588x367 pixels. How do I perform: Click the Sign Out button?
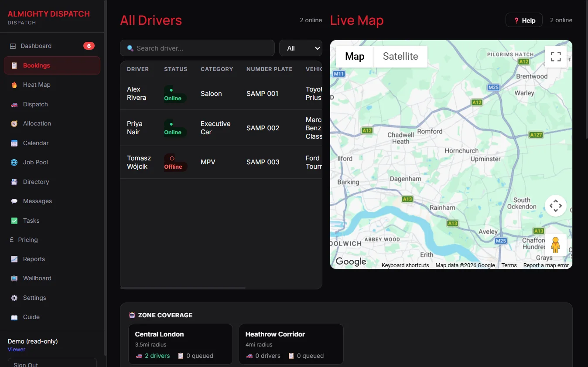[x=52, y=363]
